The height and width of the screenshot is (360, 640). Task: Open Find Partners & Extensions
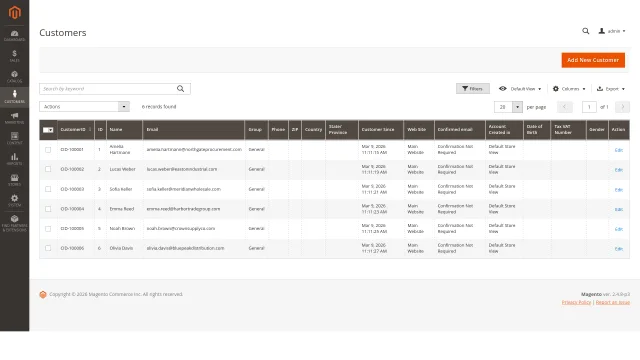pos(14,223)
